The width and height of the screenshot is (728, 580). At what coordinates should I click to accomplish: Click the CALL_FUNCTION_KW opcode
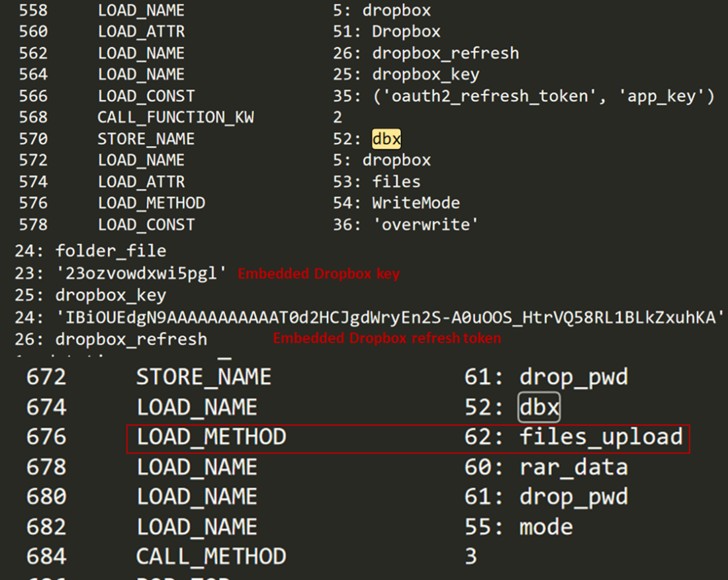tap(175, 118)
